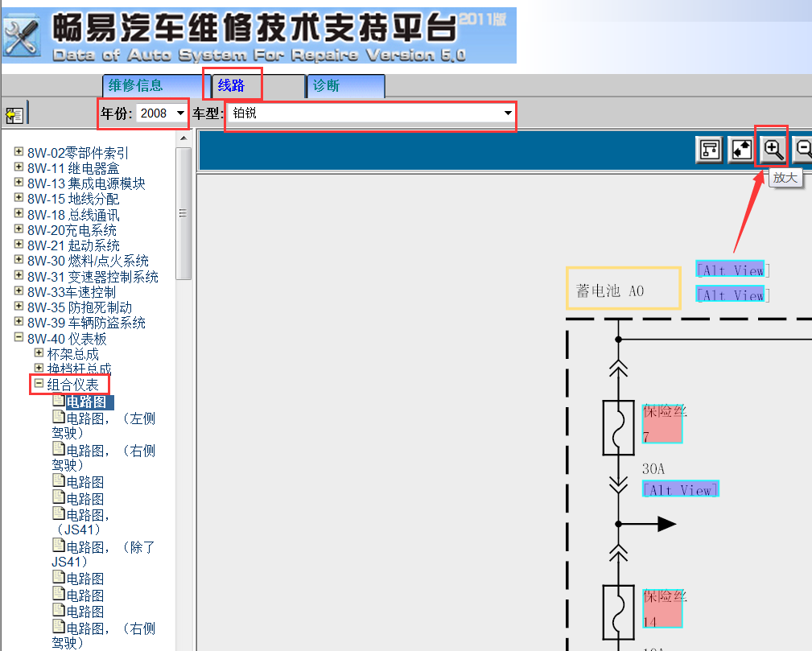Click the tree scrollbar up arrow

[183, 138]
